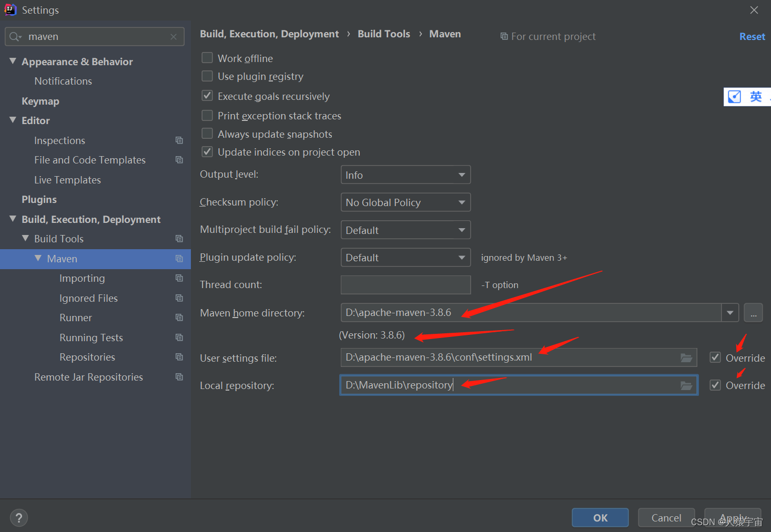The height and width of the screenshot is (532, 771).
Task: Open the Checksum policy dropdown
Action: 405,202
